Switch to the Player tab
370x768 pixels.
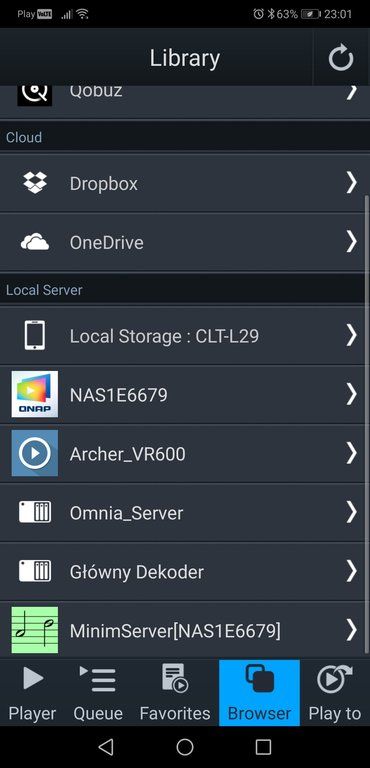(x=32, y=693)
